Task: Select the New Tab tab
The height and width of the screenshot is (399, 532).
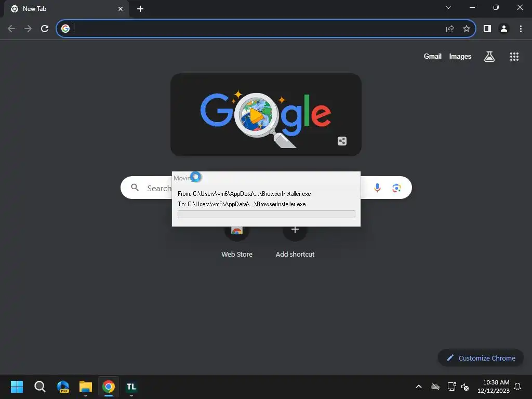Action: [x=66, y=9]
